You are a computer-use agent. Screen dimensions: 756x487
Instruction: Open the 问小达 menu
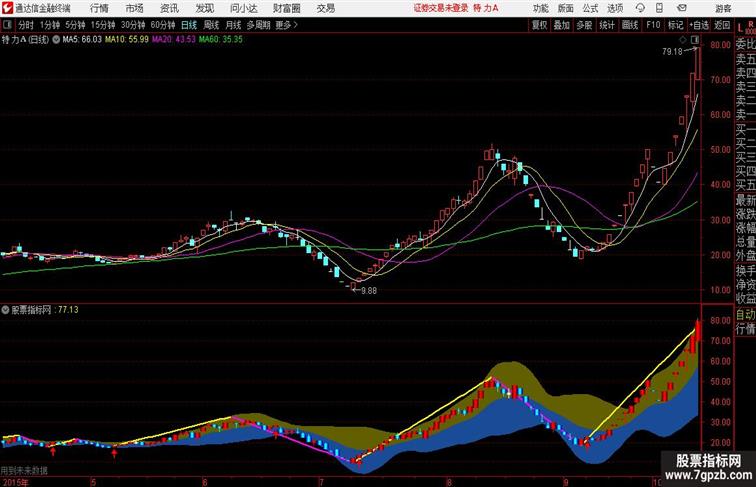tap(243, 8)
